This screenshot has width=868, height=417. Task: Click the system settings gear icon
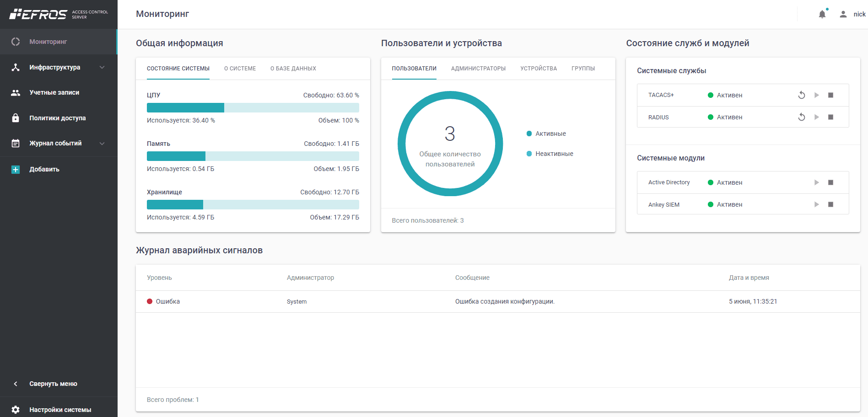[x=16, y=410]
